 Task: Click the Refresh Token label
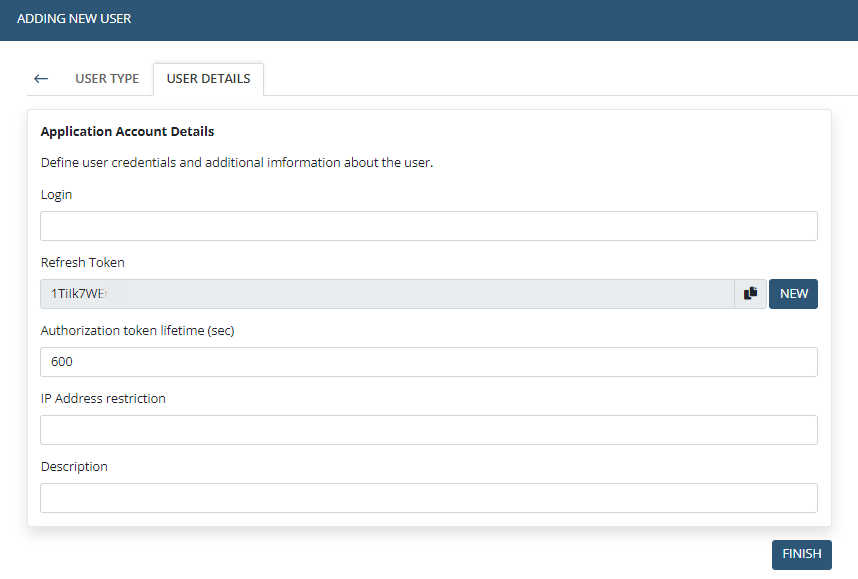[x=82, y=263]
